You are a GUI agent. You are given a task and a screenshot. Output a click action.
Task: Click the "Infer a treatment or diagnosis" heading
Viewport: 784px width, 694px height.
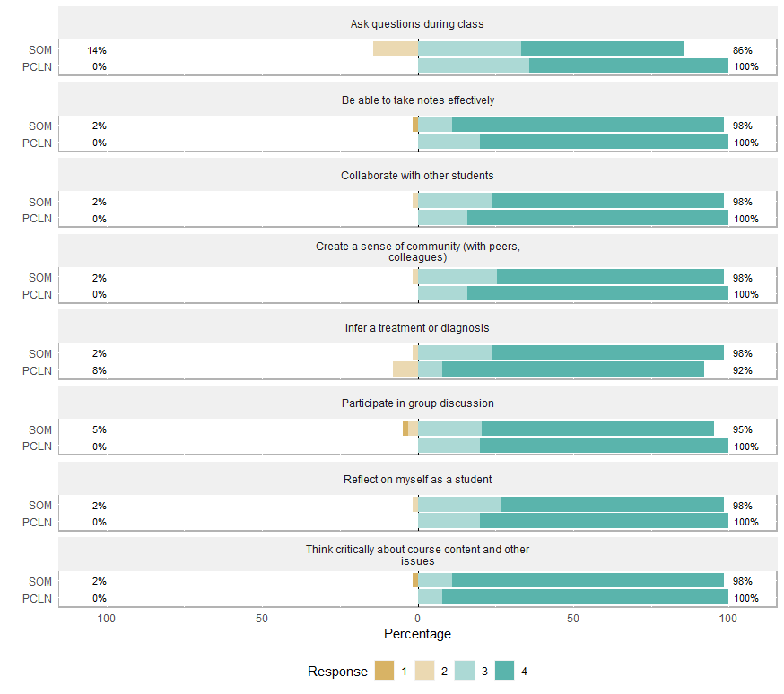pos(417,328)
